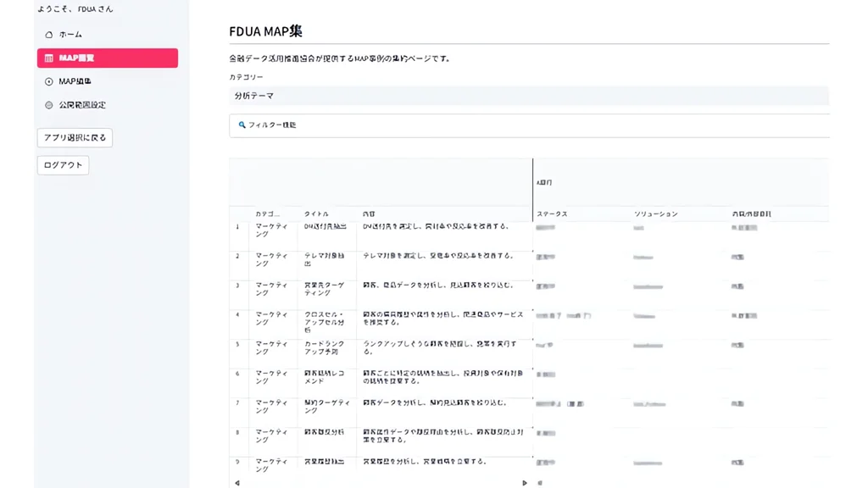Click the カードランクアップ予測 title cell in row 5
The height and width of the screenshot is (488, 868).
coord(325,348)
